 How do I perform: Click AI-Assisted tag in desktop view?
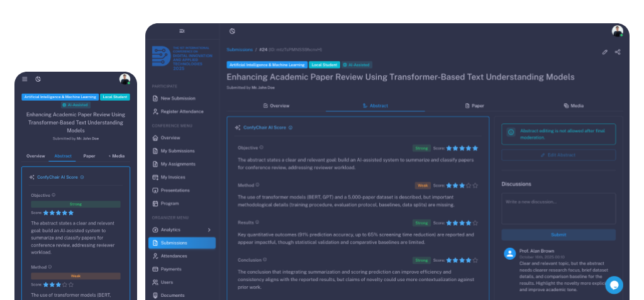pos(357,65)
